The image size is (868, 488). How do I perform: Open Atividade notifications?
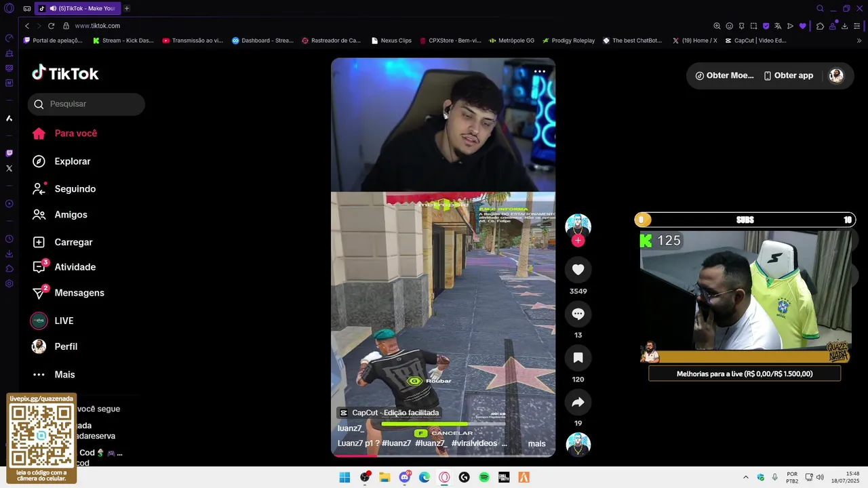(64, 266)
